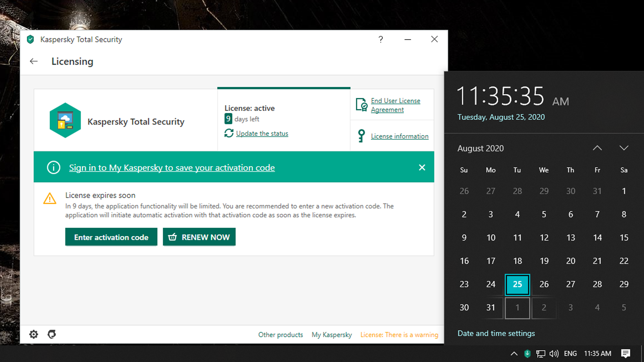This screenshot has width=644, height=362.
Task: Select September 1 in the calendar
Action: coord(518,308)
